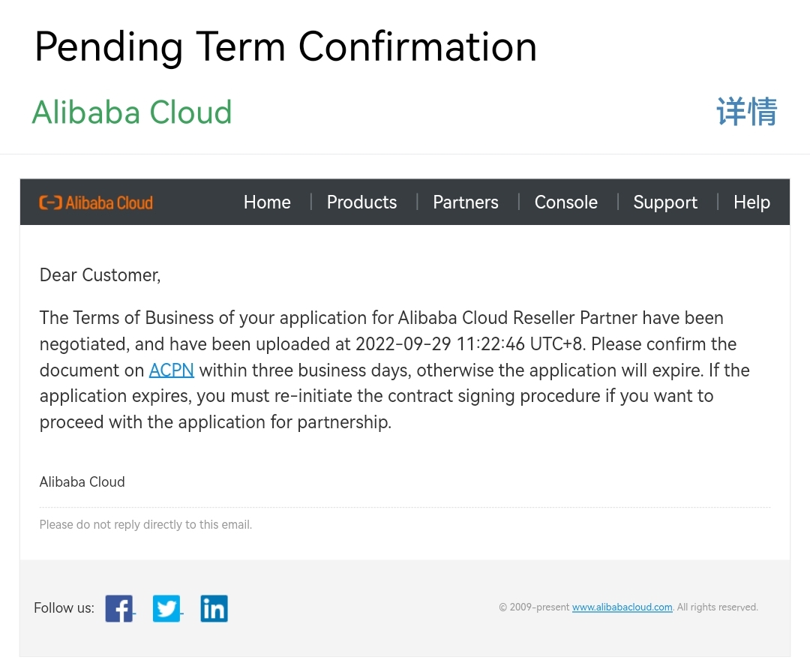Click the Facebook icon in the footer
The width and height of the screenshot is (810, 672).
point(118,608)
